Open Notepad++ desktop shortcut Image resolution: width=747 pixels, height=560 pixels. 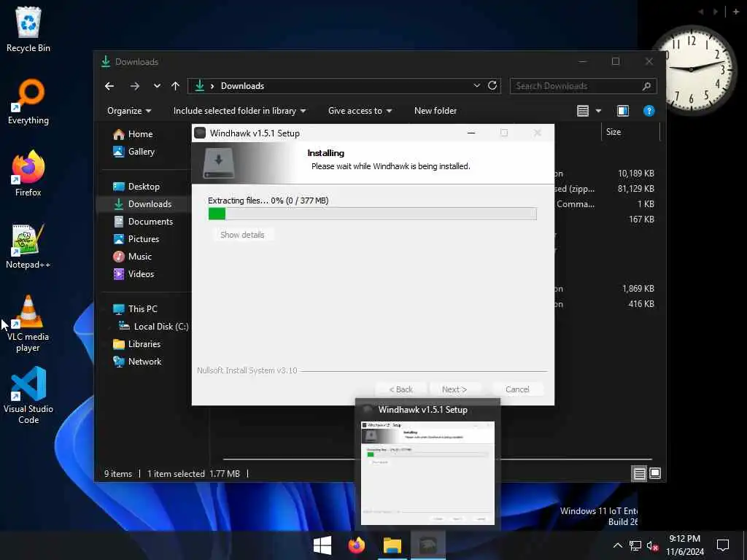[28, 246]
